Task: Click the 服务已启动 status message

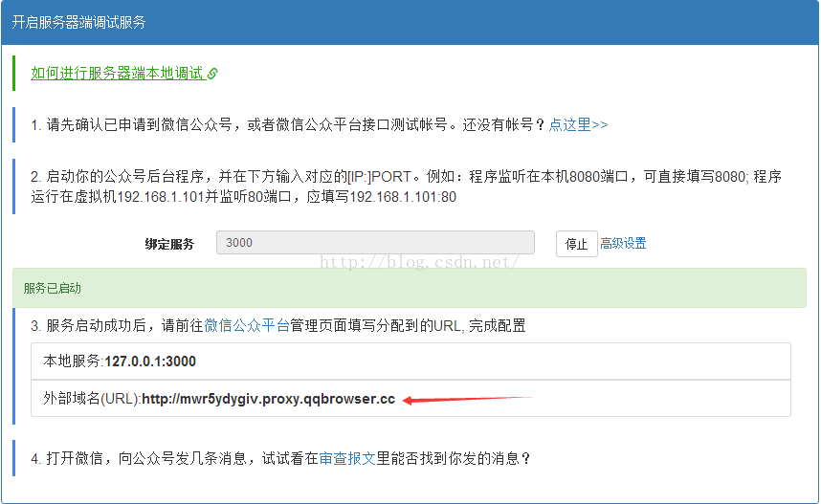Action: tap(53, 289)
